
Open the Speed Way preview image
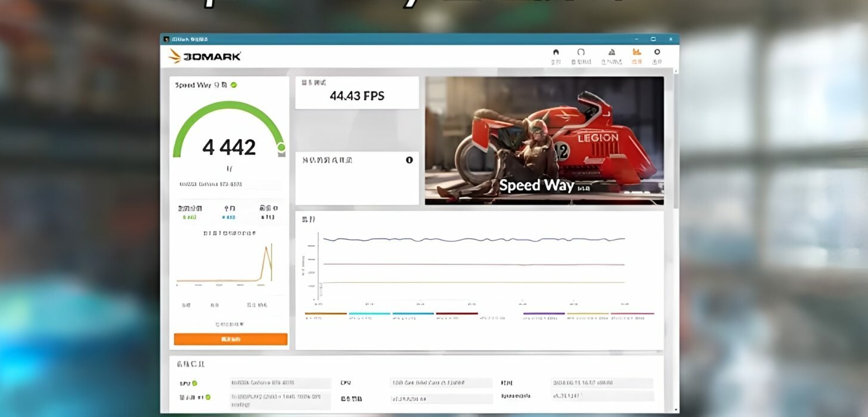click(544, 141)
